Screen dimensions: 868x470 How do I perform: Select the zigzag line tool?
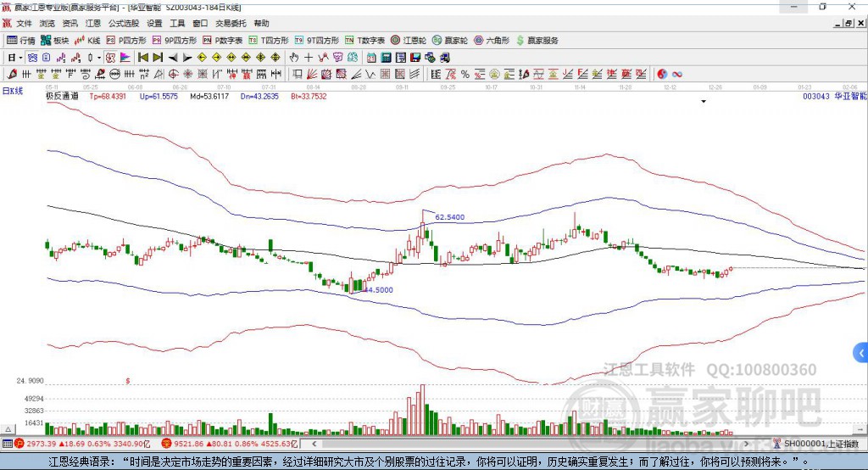click(x=370, y=74)
